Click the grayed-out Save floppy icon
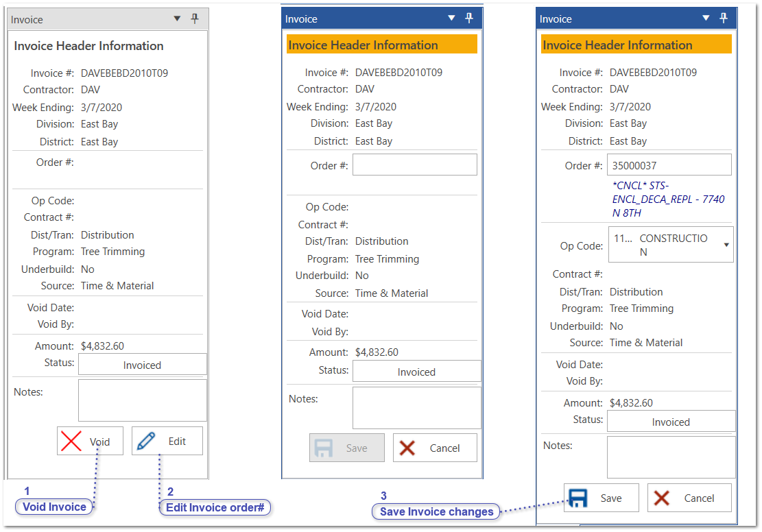 [324, 448]
